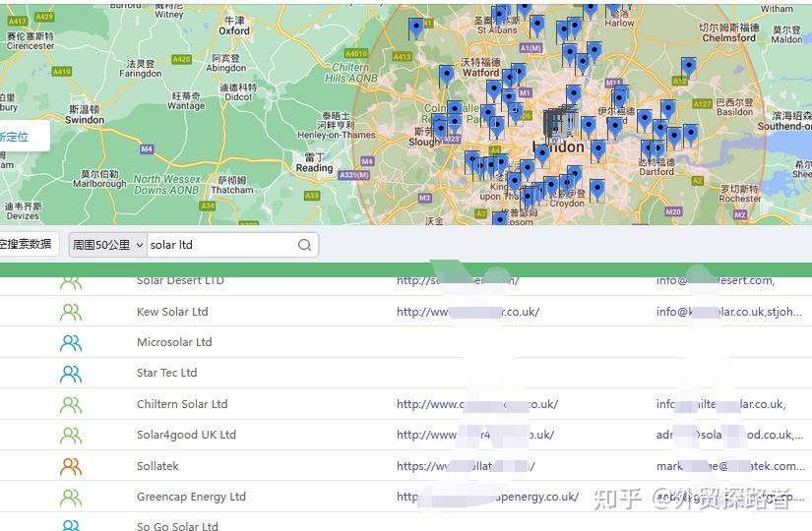The height and width of the screenshot is (531, 812).
Task: Select the Sollatek company name
Action: [157, 466]
